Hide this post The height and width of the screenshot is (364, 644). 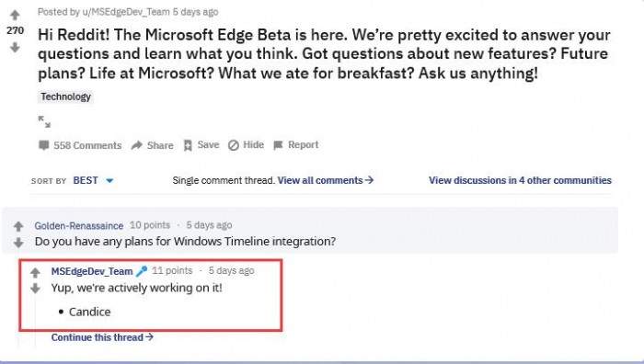tap(246, 145)
